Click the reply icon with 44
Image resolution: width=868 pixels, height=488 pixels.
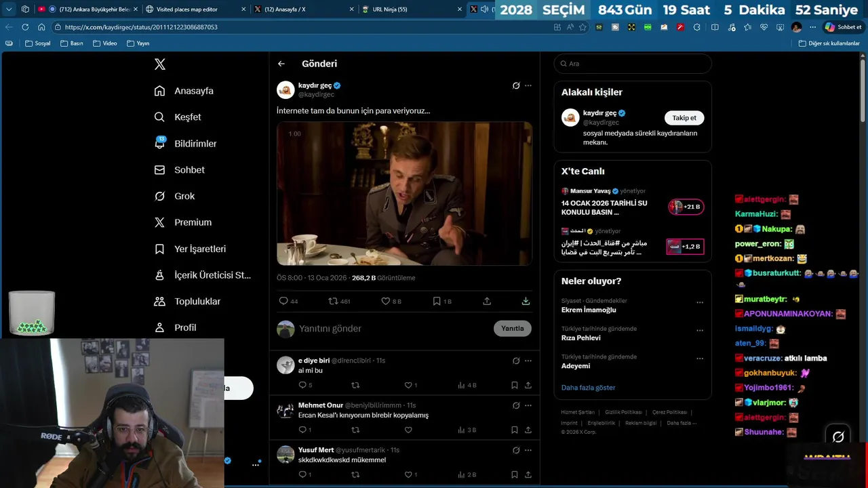[289, 301]
